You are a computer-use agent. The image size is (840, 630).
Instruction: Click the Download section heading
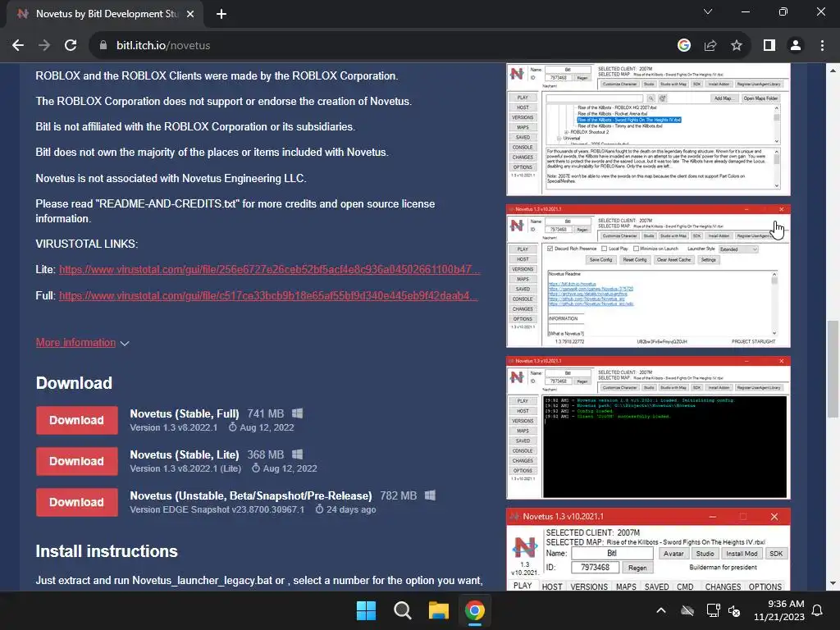[x=74, y=383]
